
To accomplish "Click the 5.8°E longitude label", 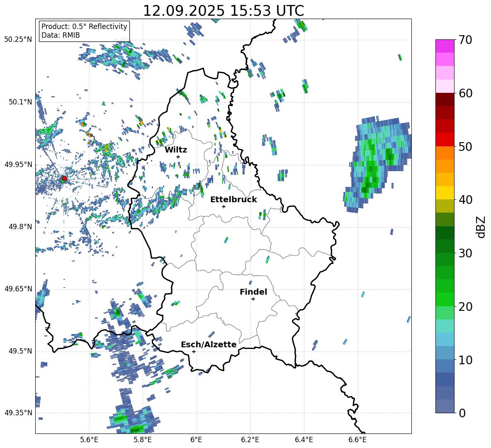I will point(143,440).
